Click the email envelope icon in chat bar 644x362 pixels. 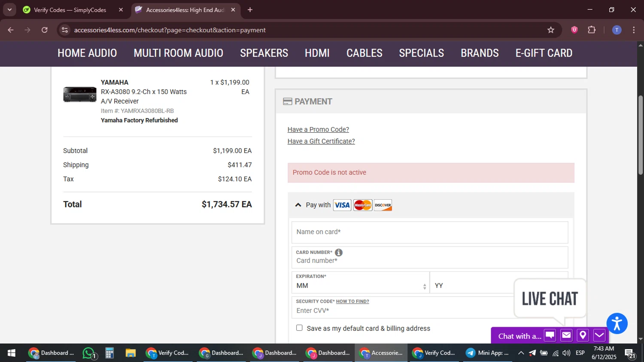pos(566,335)
